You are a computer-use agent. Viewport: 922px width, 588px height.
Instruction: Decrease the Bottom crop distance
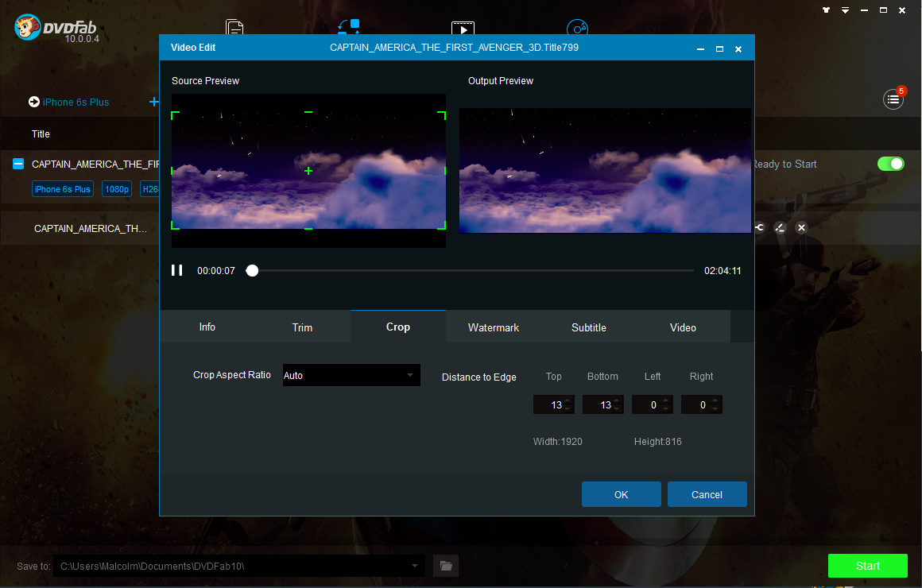coord(617,408)
